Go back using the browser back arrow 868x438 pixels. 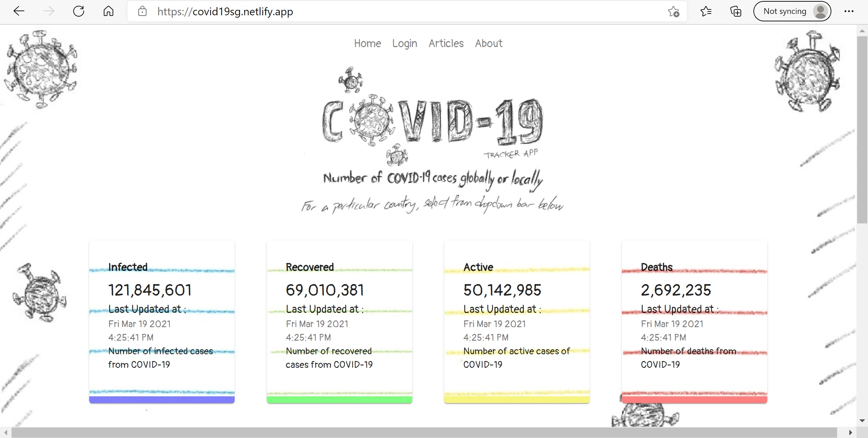click(x=19, y=11)
